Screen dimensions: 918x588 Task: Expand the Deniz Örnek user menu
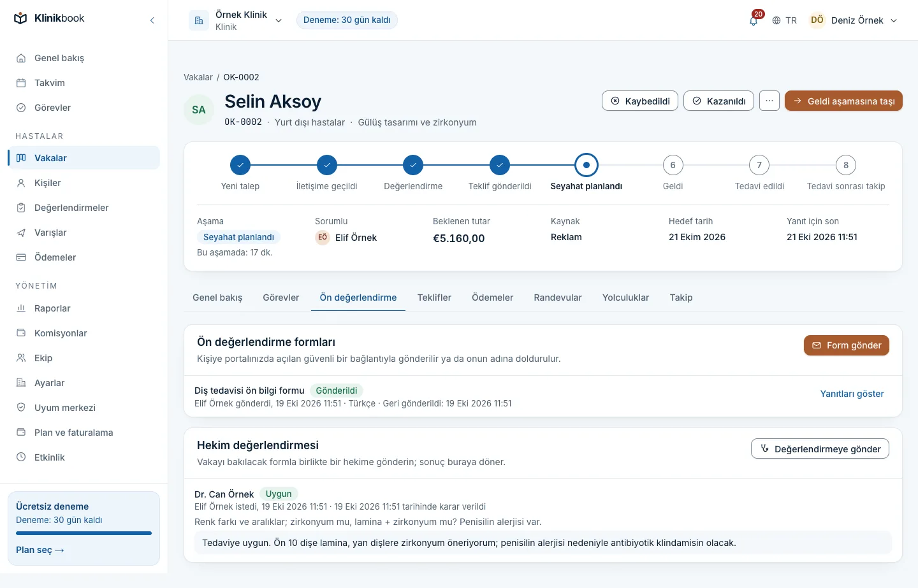point(854,20)
